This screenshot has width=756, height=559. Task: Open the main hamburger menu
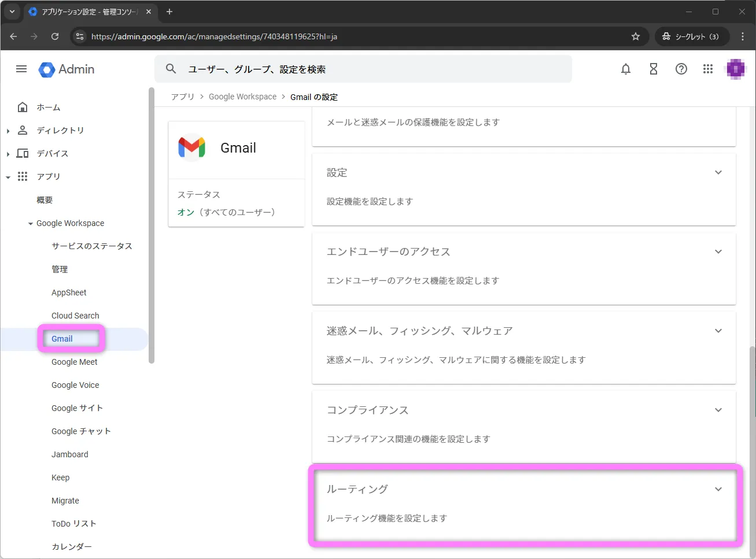pyautogui.click(x=21, y=69)
